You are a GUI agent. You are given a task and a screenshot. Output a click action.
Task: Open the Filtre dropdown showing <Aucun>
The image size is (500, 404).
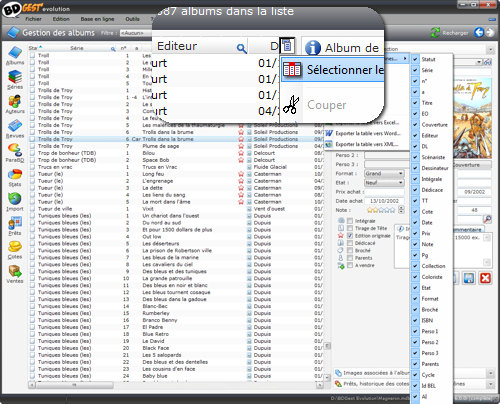136,33
